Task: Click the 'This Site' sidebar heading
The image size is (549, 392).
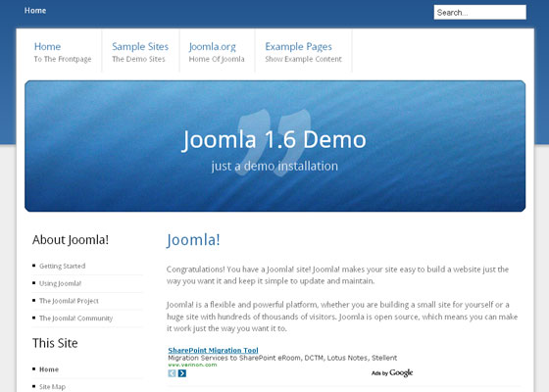Action: point(55,343)
